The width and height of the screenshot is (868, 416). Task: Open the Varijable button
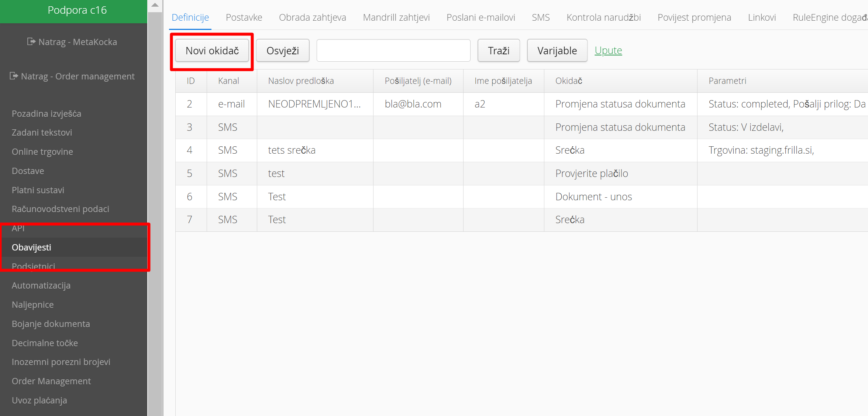tap(557, 51)
